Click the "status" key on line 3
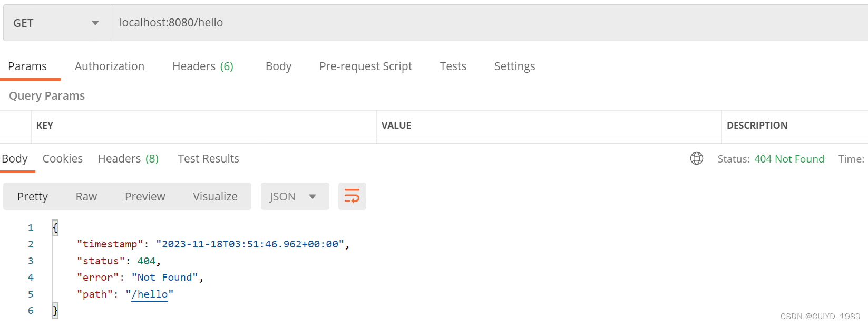 (101, 261)
